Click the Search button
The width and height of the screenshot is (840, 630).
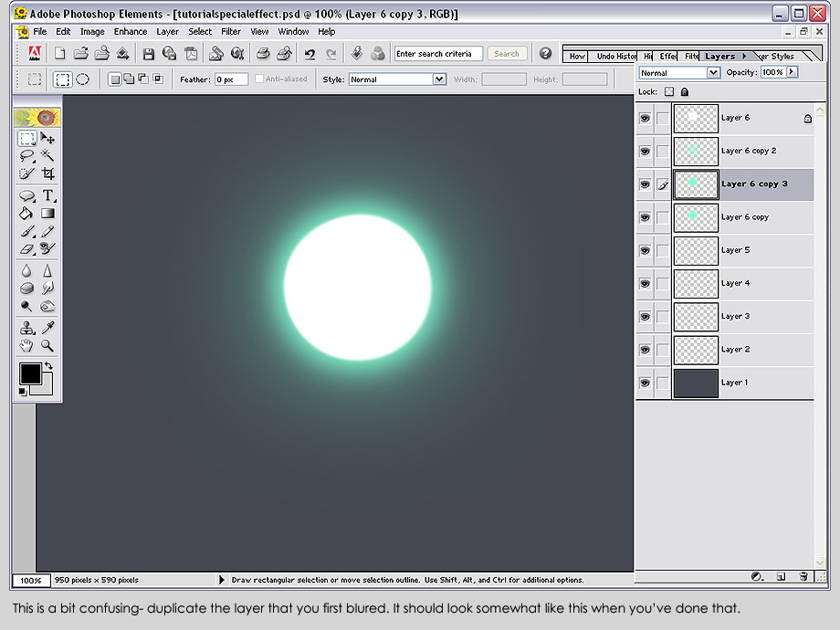coord(506,54)
